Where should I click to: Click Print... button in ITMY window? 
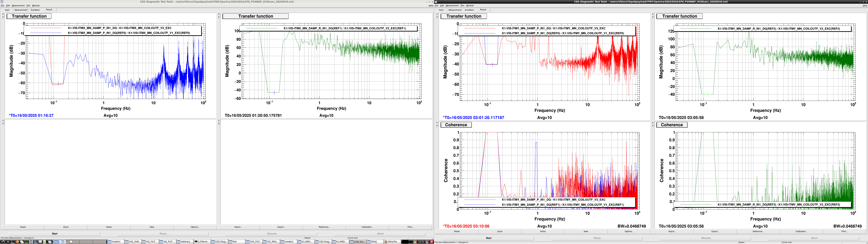844,231
